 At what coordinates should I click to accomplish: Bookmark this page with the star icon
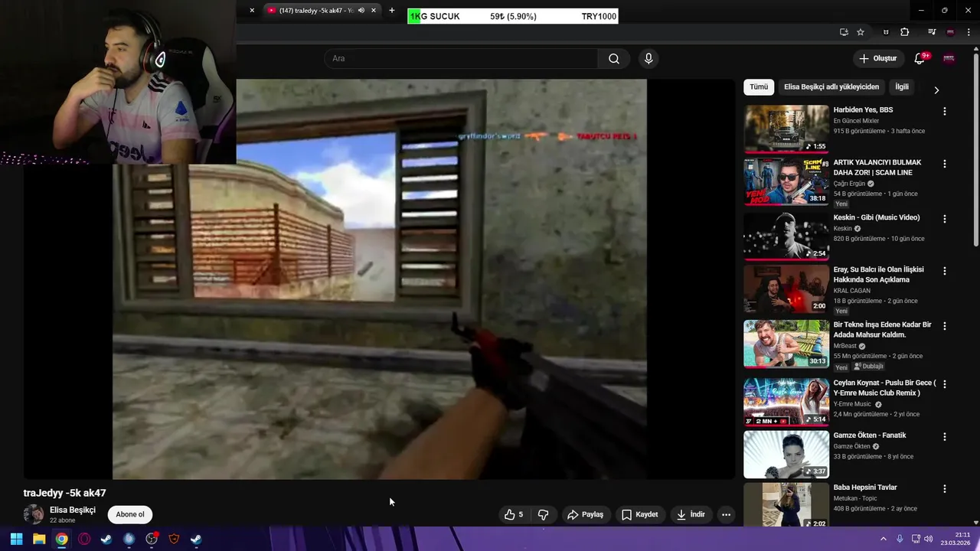pos(861,32)
